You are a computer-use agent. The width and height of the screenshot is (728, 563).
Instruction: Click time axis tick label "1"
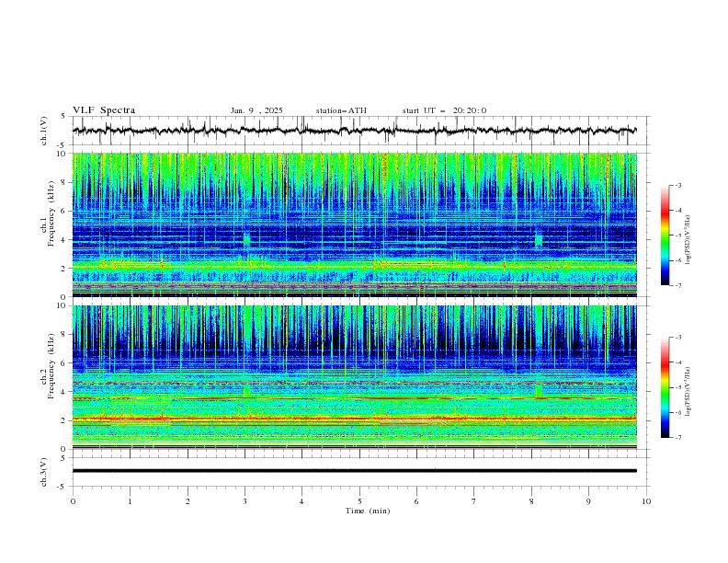pyautogui.click(x=130, y=501)
